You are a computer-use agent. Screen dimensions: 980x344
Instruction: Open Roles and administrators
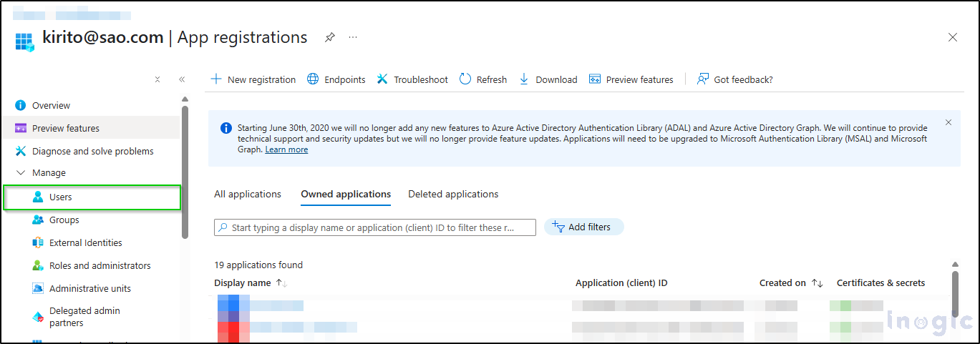pos(100,266)
